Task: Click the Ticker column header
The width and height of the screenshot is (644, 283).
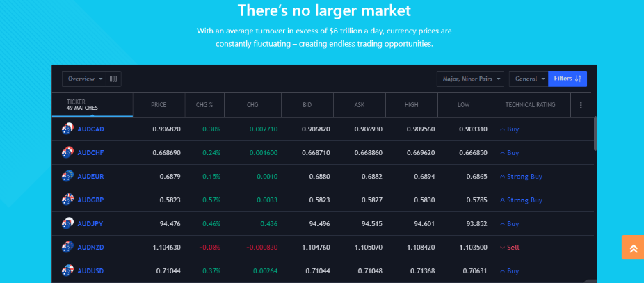Action: tap(82, 105)
